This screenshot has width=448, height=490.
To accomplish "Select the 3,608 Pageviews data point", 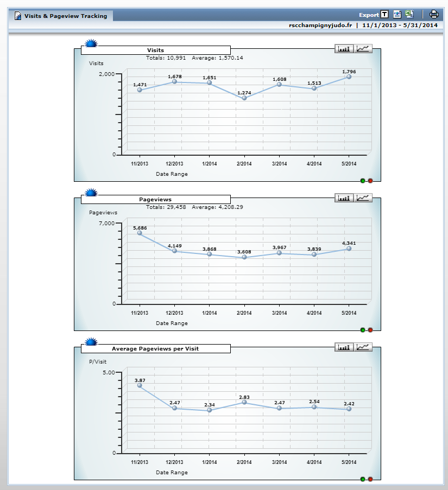I will [244, 257].
